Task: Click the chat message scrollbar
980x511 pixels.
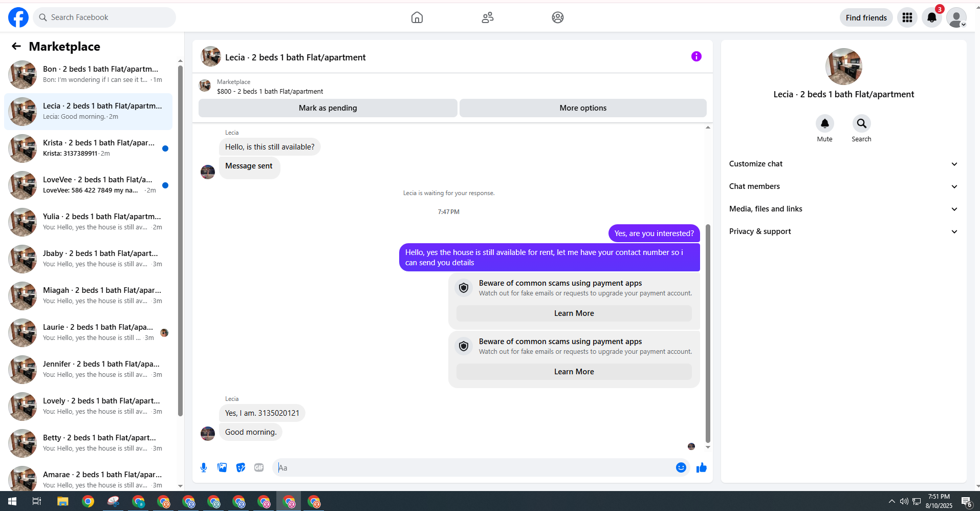Action: pyautogui.click(x=708, y=333)
